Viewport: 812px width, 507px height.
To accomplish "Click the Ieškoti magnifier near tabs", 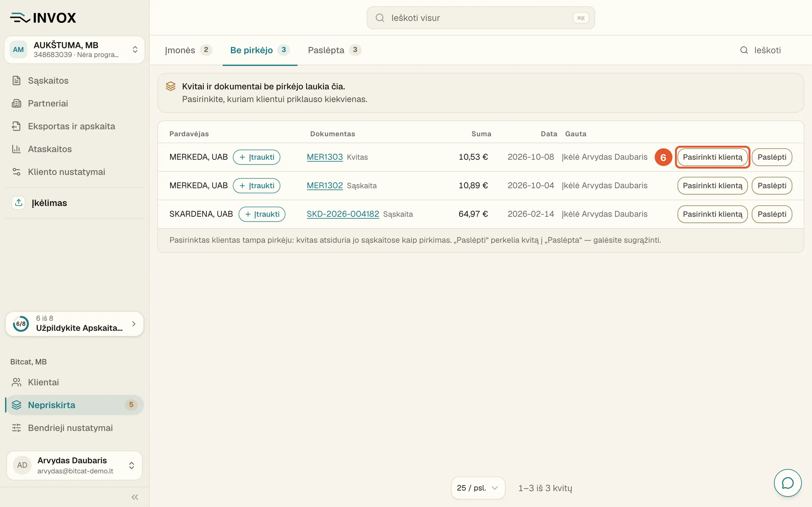I will click(x=744, y=50).
